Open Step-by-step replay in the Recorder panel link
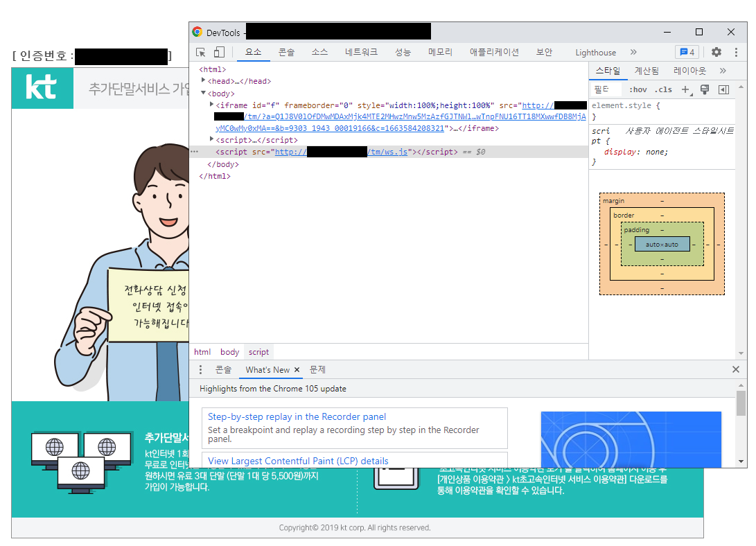The height and width of the screenshot is (546, 756). [297, 416]
